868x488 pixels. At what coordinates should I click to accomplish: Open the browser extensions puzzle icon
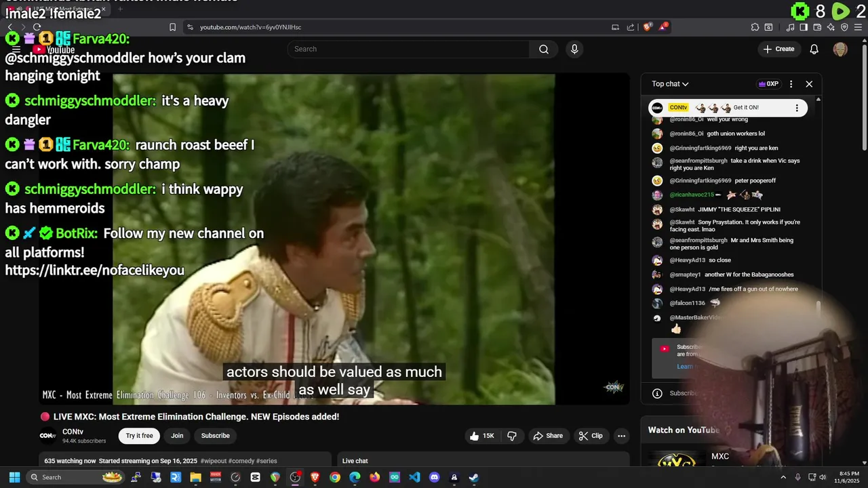755,27
